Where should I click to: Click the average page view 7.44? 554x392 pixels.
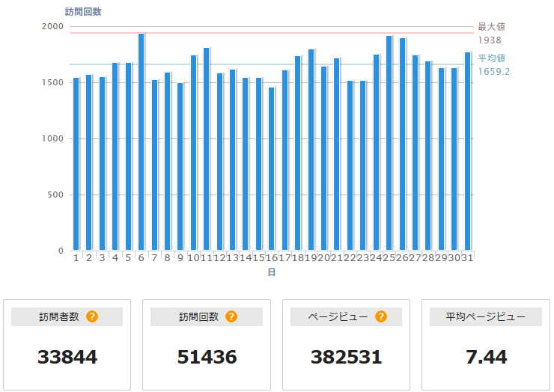(486, 357)
